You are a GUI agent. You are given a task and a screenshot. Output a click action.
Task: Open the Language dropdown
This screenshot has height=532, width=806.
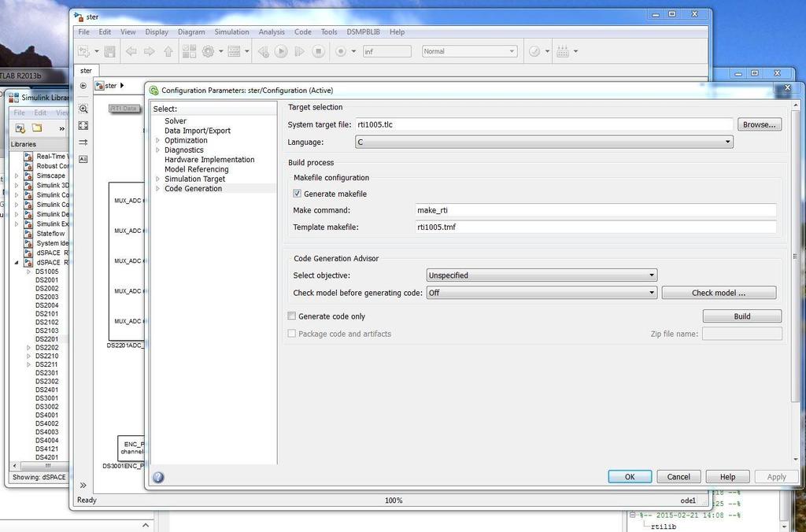[x=544, y=142]
